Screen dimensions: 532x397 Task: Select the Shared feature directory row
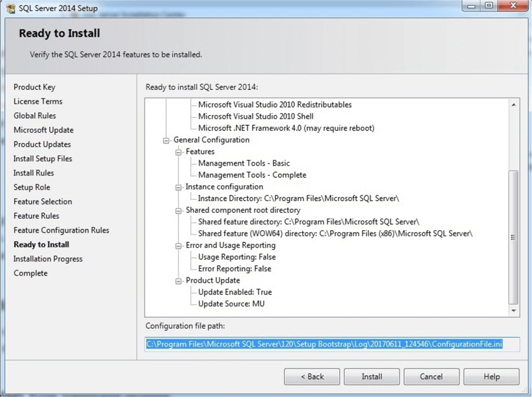[309, 222]
